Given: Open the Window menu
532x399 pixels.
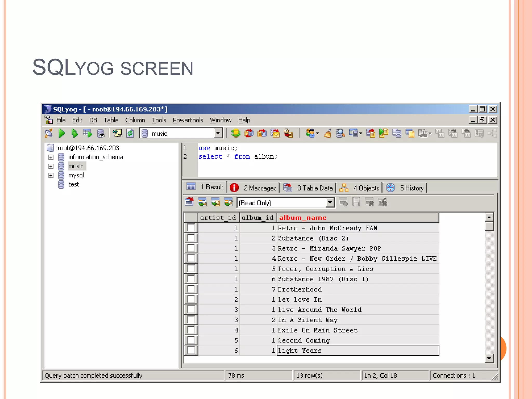Looking at the screenshot, I should (x=221, y=120).
